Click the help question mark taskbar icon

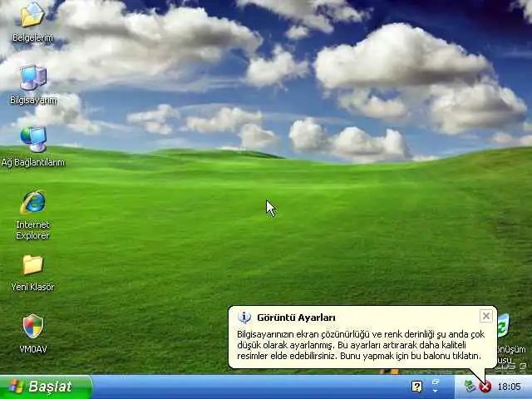pyautogui.click(x=417, y=387)
